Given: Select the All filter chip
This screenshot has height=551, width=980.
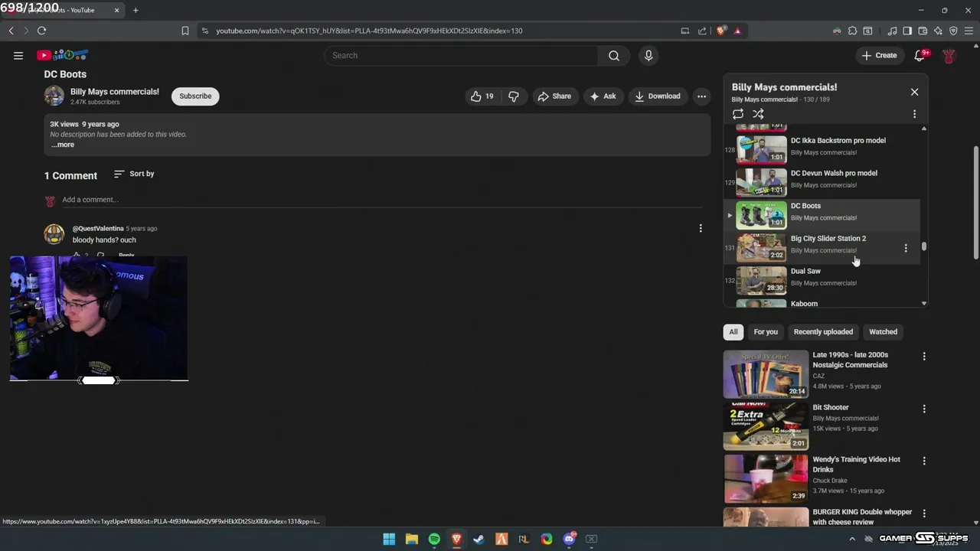Looking at the screenshot, I should (x=733, y=332).
